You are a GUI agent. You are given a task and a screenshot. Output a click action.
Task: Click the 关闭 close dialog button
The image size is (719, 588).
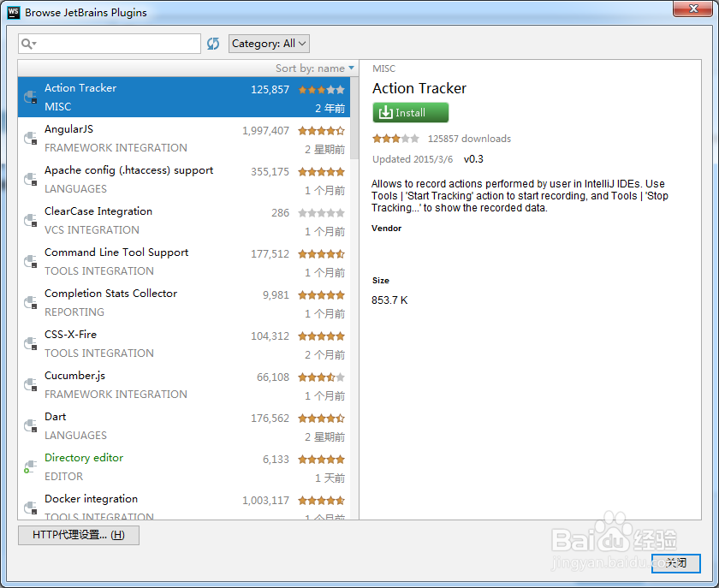tap(676, 563)
